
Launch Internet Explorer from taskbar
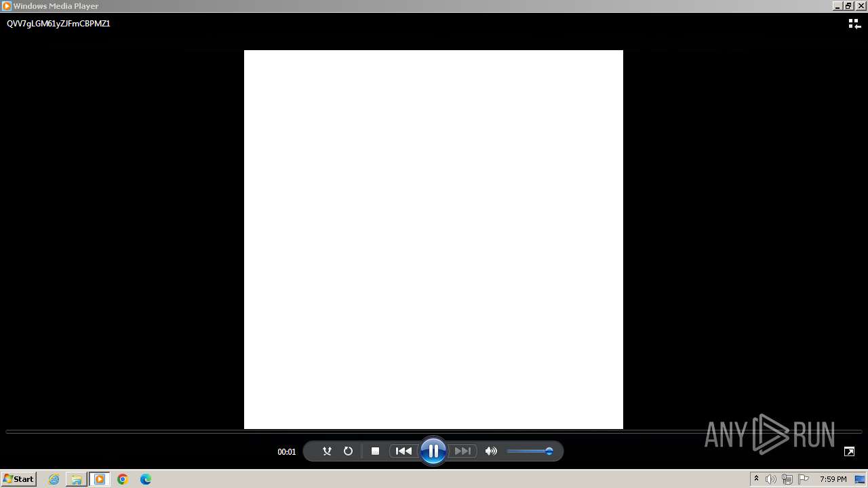pos(54,479)
